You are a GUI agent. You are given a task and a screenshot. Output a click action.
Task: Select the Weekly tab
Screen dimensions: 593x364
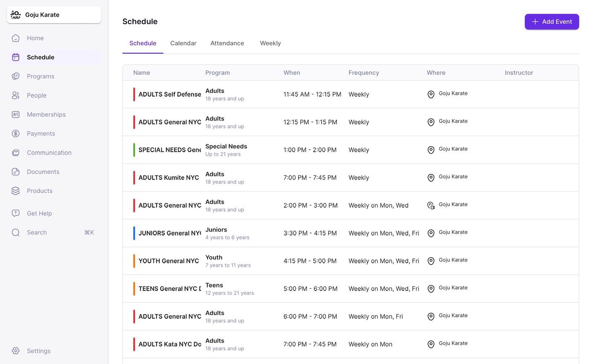click(270, 43)
